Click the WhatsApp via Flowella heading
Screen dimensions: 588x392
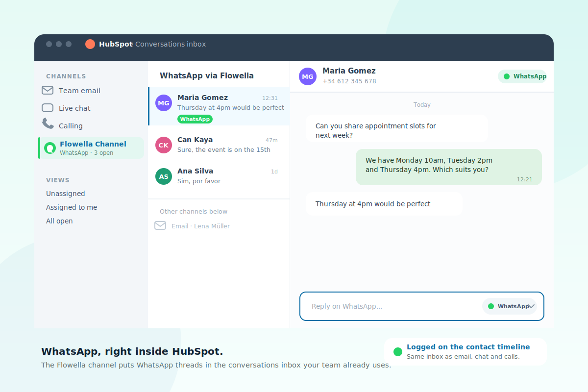point(207,75)
